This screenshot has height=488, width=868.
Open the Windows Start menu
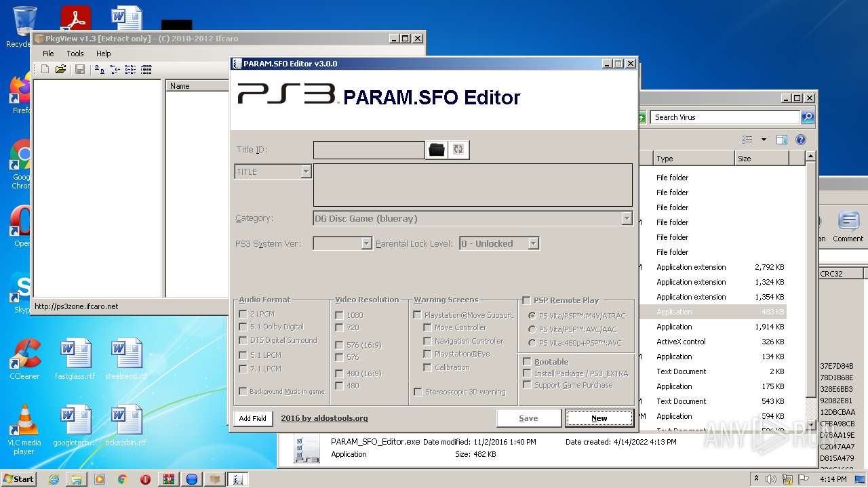[19, 479]
